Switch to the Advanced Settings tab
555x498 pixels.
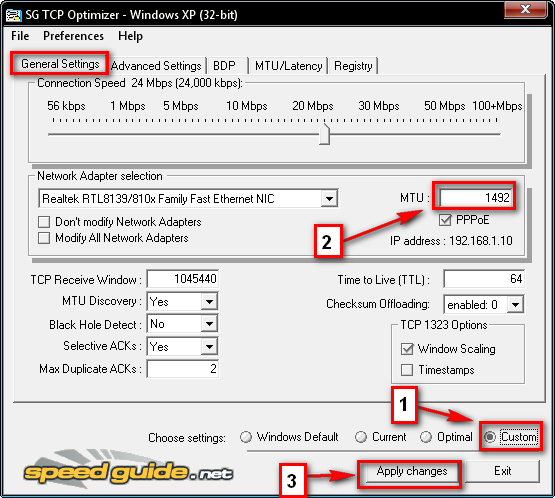point(156,66)
